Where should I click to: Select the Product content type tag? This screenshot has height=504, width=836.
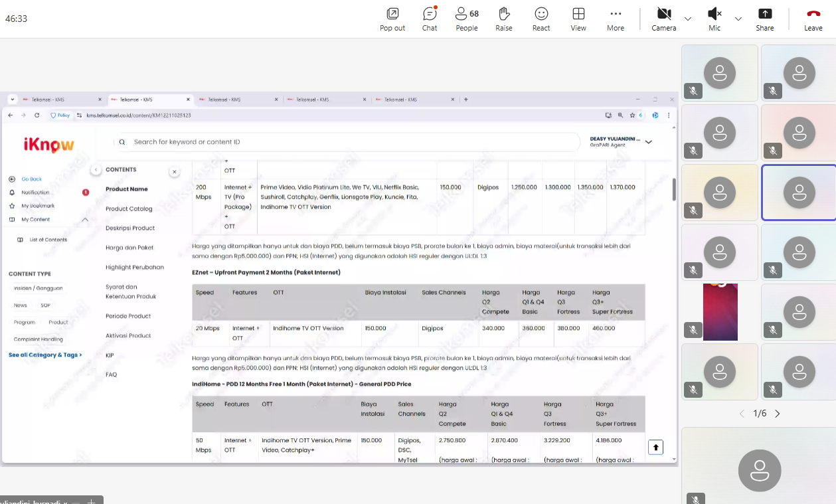tap(58, 322)
